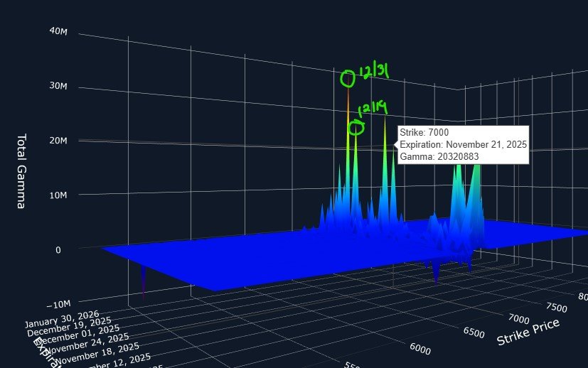Click the 40M tick on Total Gamma axis
The height and width of the screenshot is (368, 588).
(58, 31)
